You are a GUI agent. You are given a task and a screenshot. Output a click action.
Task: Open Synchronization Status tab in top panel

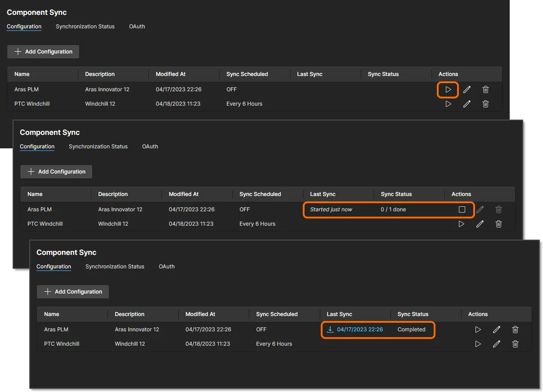(x=85, y=27)
